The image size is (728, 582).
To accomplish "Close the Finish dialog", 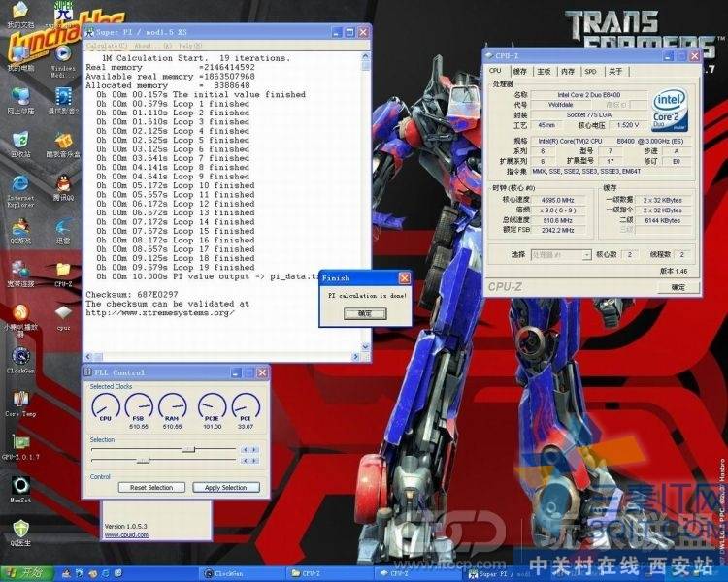I will (405, 278).
